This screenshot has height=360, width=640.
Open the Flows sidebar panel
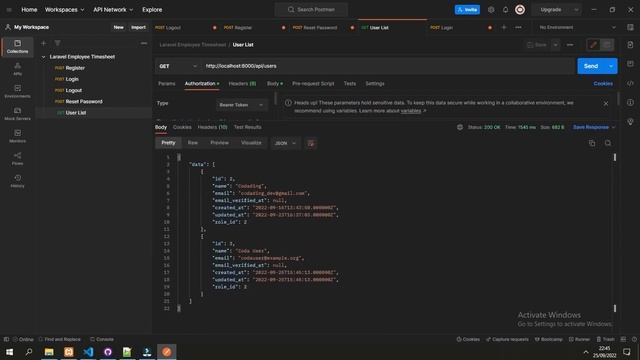18,158
